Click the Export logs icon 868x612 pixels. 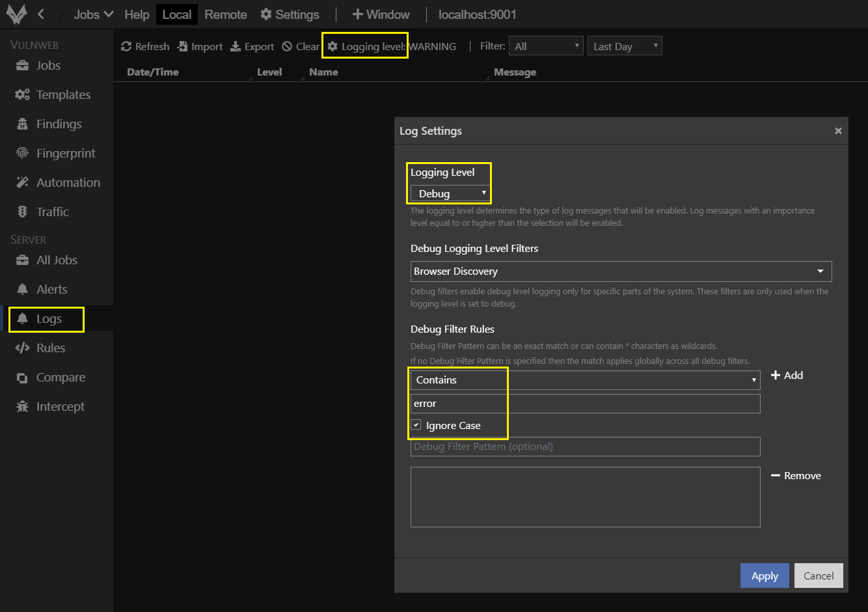pyautogui.click(x=236, y=46)
